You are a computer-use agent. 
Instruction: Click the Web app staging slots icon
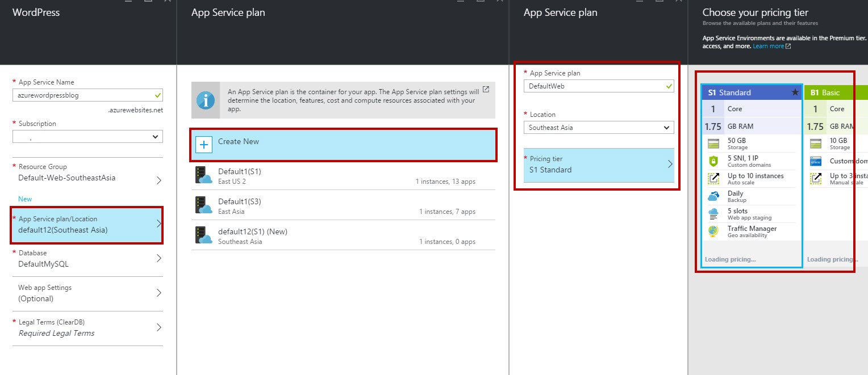pyautogui.click(x=713, y=214)
